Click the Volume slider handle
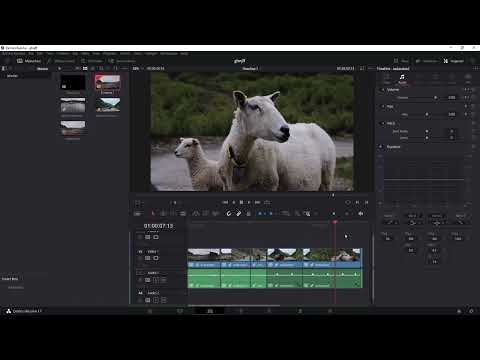Screen dimensions: 480x360 tap(435, 98)
